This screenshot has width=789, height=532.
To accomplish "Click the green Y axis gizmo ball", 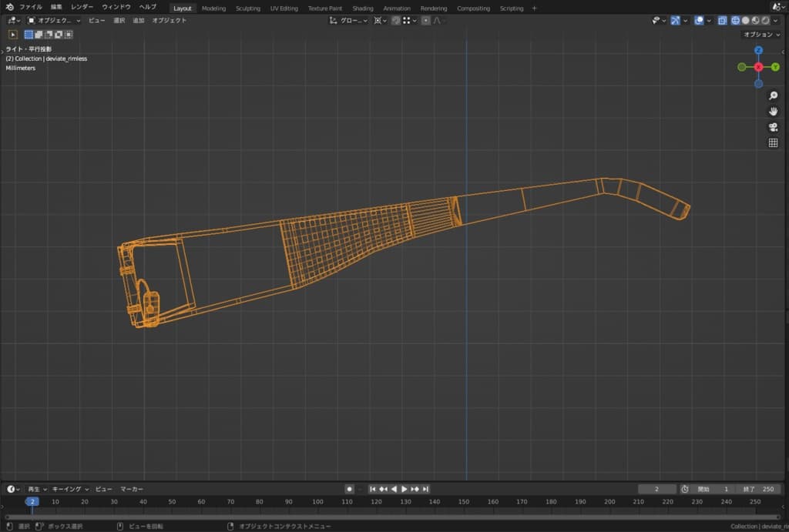I will [775, 67].
